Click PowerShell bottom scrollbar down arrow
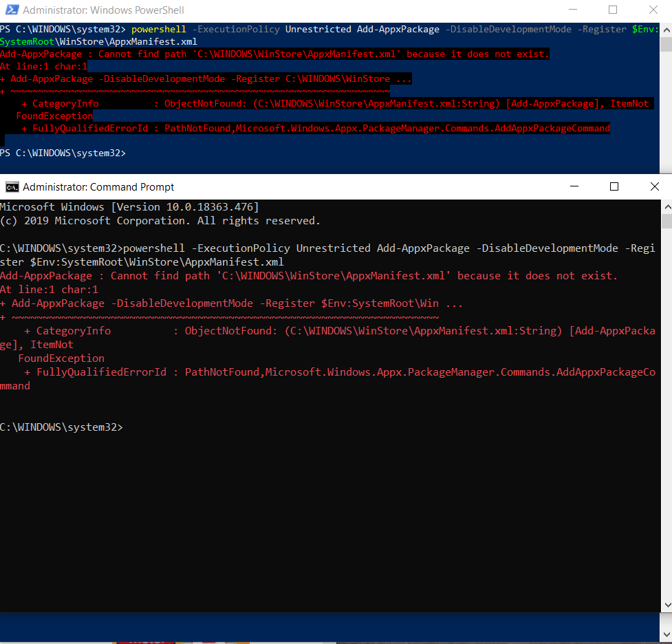 click(x=666, y=634)
